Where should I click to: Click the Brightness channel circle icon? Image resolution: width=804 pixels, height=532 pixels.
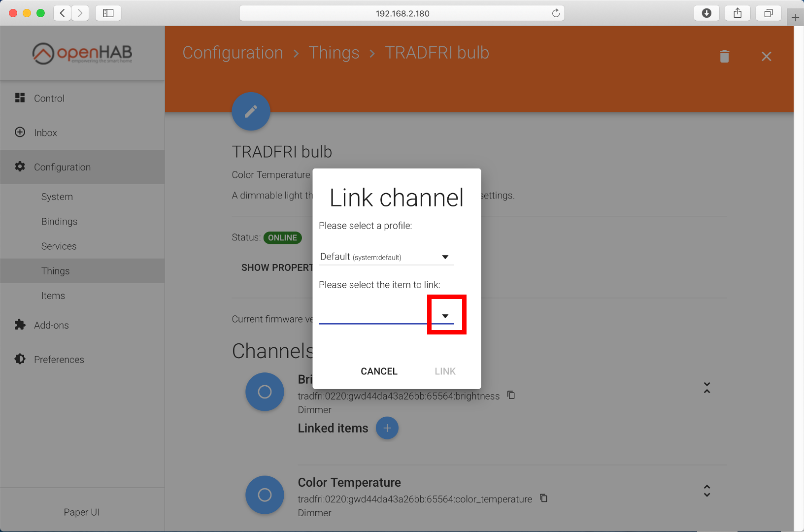click(265, 392)
